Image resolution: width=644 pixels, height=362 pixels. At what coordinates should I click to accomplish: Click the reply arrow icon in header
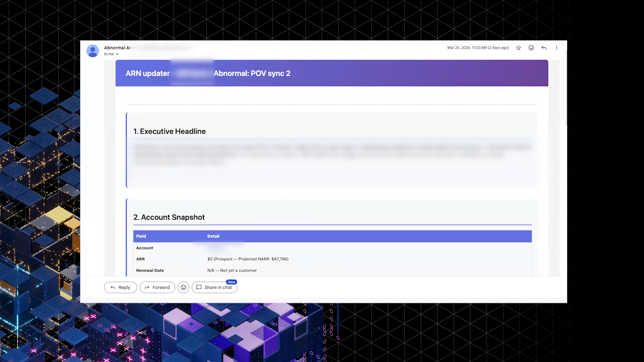point(544,48)
